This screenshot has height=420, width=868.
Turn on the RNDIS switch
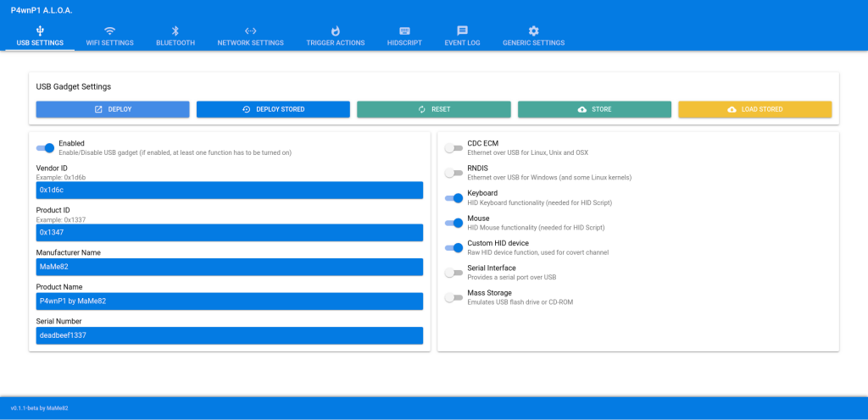454,173
